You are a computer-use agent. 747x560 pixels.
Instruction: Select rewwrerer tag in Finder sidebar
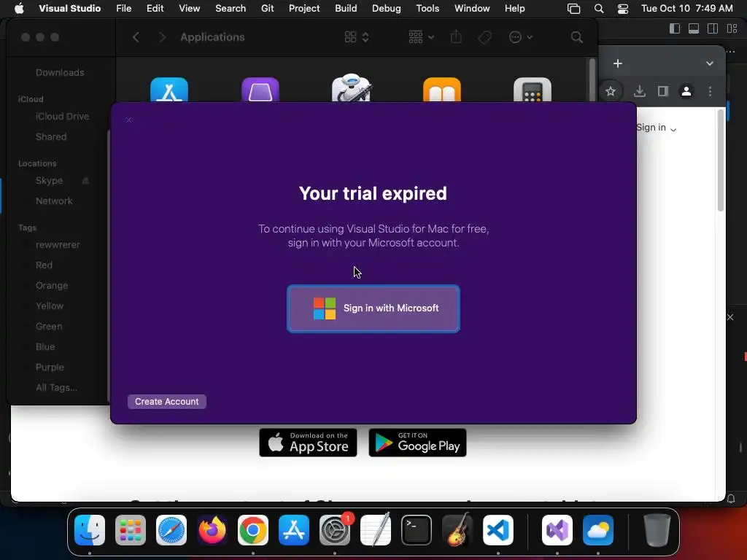pyautogui.click(x=58, y=245)
